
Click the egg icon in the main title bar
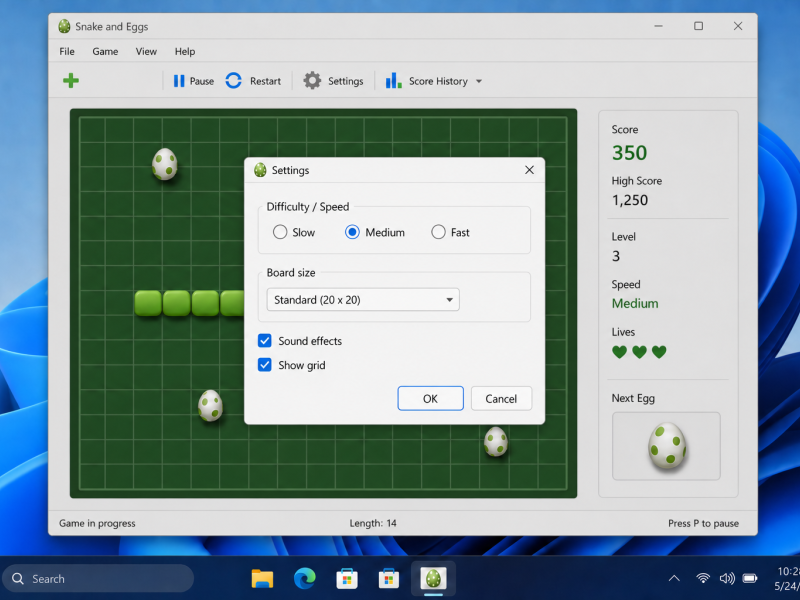[x=64, y=26]
